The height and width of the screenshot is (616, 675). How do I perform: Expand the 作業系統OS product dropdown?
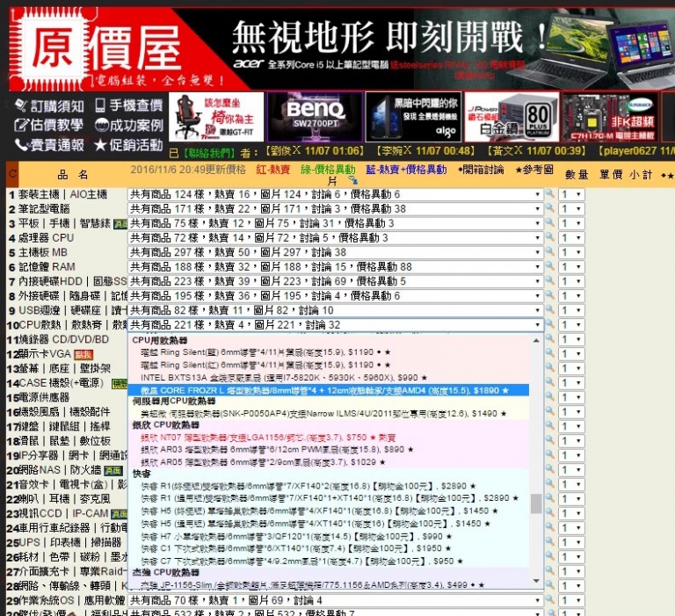coord(336,600)
